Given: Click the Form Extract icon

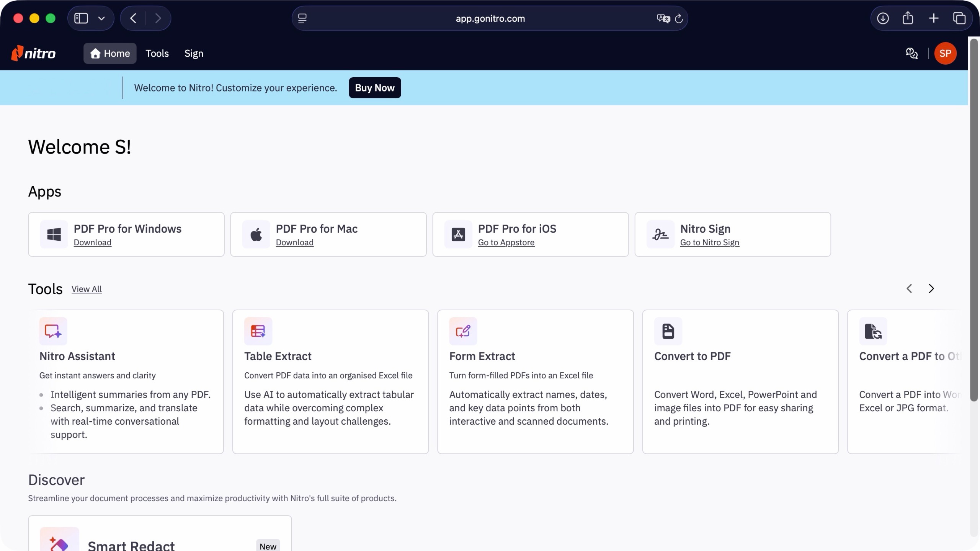Looking at the screenshot, I should 463,331.
